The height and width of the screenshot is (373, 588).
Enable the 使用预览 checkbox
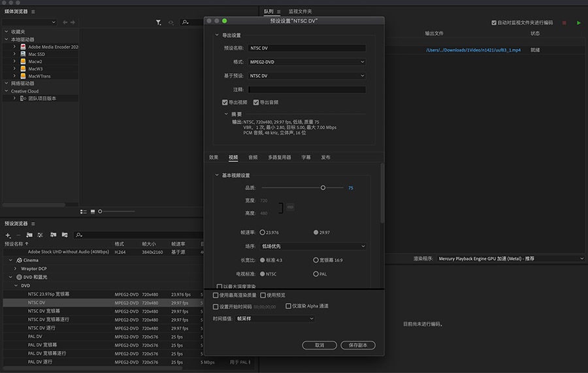(263, 295)
